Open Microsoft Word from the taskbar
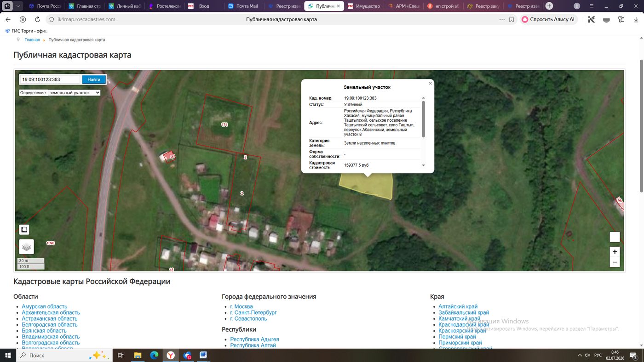The height and width of the screenshot is (362, 644). coord(203,355)
